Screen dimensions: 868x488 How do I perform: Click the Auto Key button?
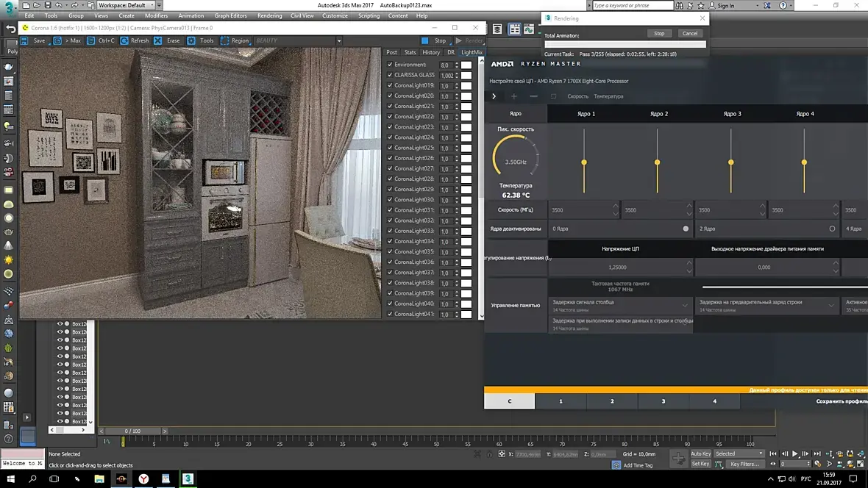(x=700, y=453)
